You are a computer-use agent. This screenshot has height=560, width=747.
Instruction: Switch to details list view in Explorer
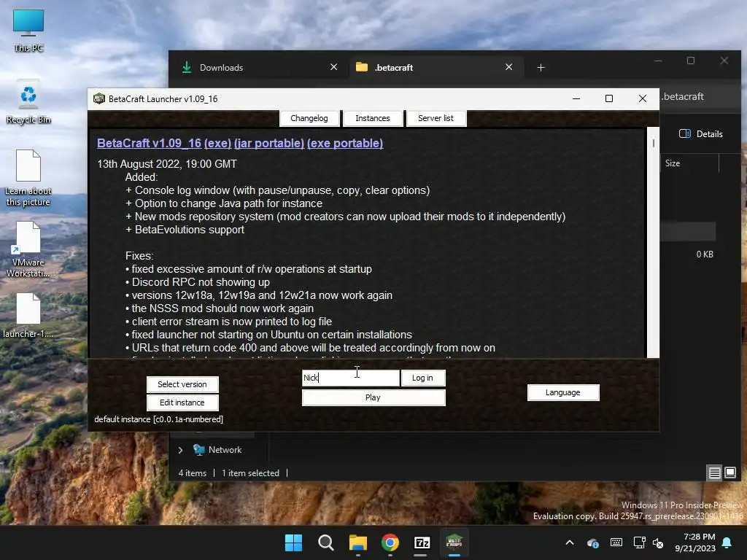coord(715,472)
